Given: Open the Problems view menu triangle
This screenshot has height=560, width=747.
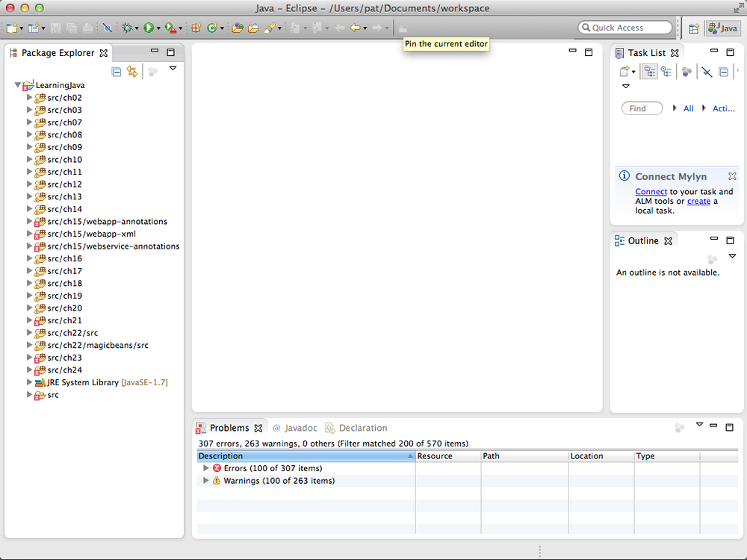Looking at the screenshot, I should pyautogui.click(x=699, y=424).
